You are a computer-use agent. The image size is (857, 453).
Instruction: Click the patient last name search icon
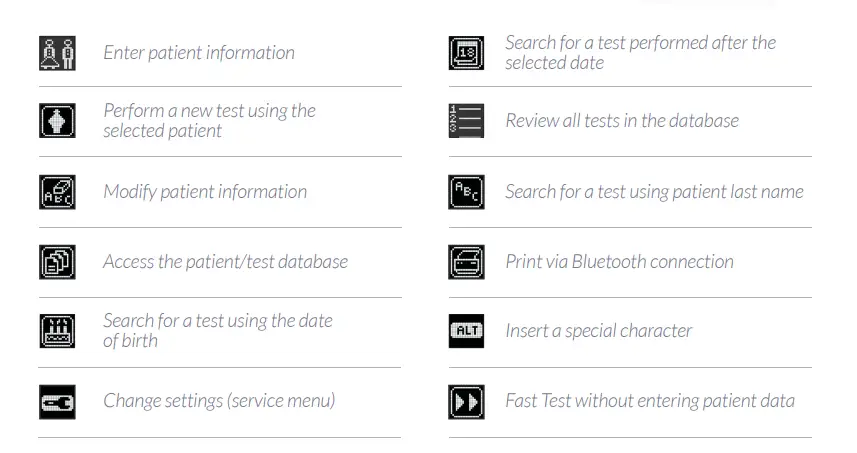[466, 191]
